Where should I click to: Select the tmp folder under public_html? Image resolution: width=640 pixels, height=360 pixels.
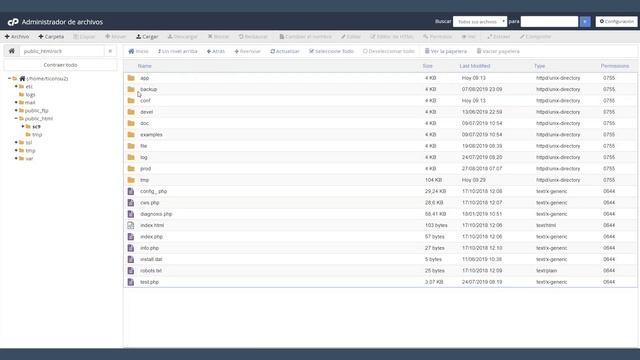[x=37, y=134]
